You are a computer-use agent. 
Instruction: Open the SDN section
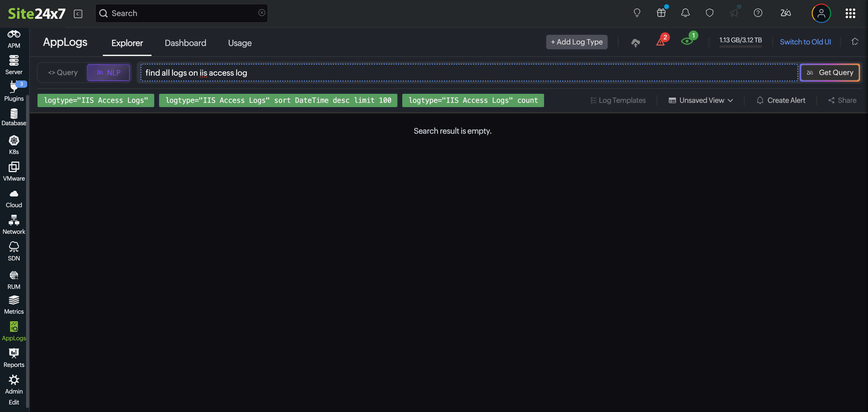pyautogui.click(x=14, y=251)
